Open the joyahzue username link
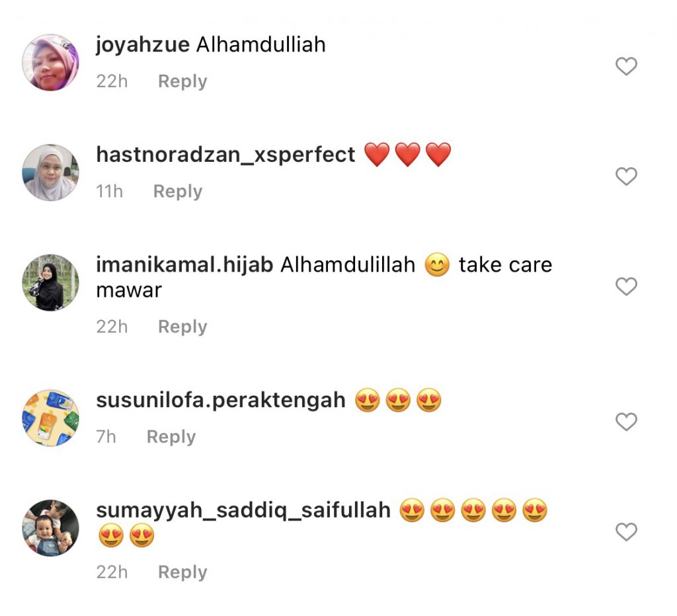The height and width of the screenshot is (616, 677). (143, 46)
